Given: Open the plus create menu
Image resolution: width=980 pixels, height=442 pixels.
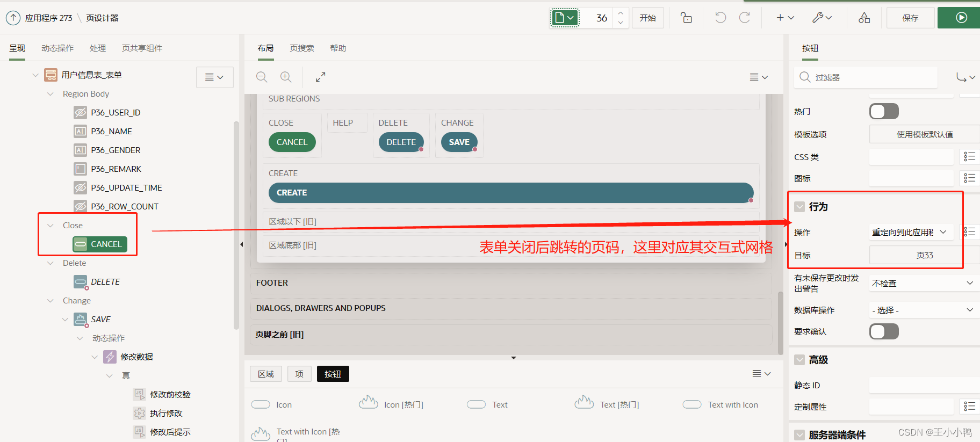Looking at the screenshot, I should click(x=785, y=18).
